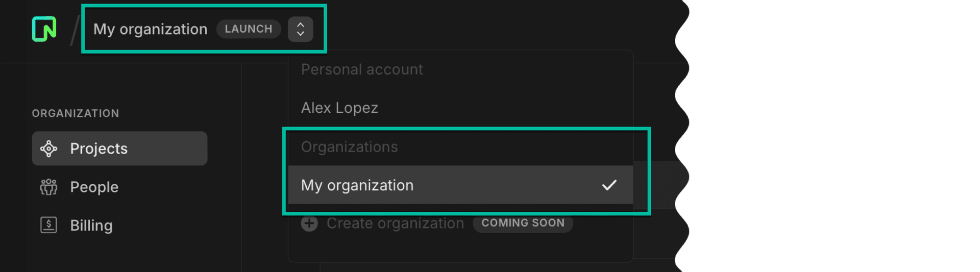The width and height of the screenshot is (980, 272).
Task: Select Alex Lopez personal account
Action: tap(339, 108)
